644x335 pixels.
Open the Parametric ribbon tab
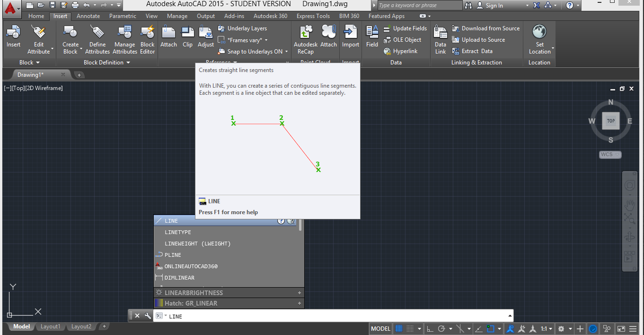[123, 16]
